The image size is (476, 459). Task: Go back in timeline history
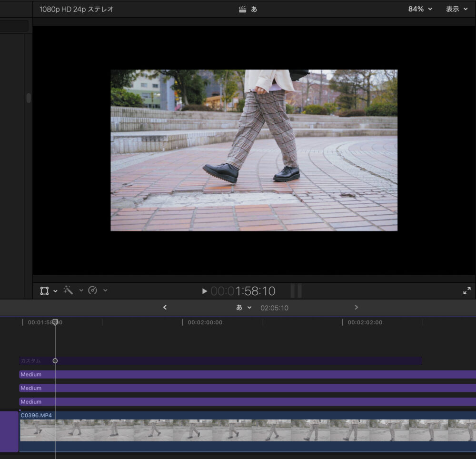point(165,308)
